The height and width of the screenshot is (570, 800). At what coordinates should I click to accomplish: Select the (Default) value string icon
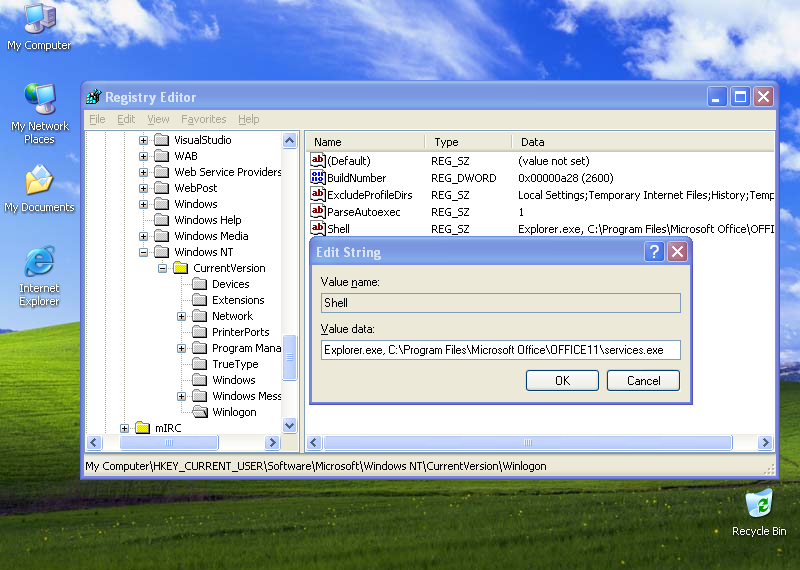(317, 160)
